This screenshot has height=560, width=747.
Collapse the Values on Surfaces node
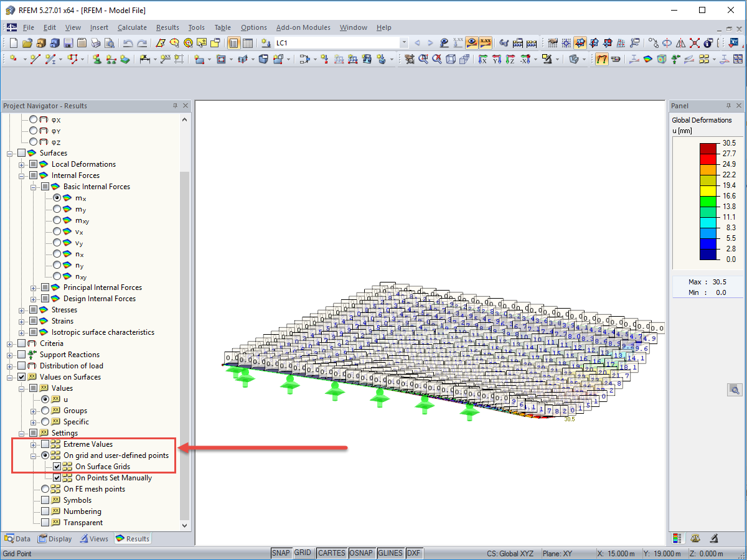pos(10,377)
